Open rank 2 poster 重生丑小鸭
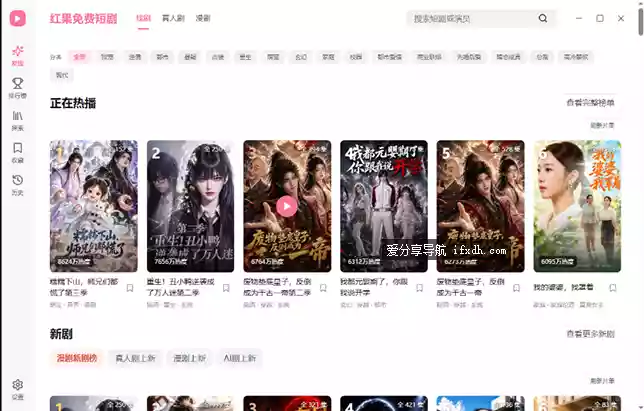This screenshot has height=411, width=644. point(191,206)
